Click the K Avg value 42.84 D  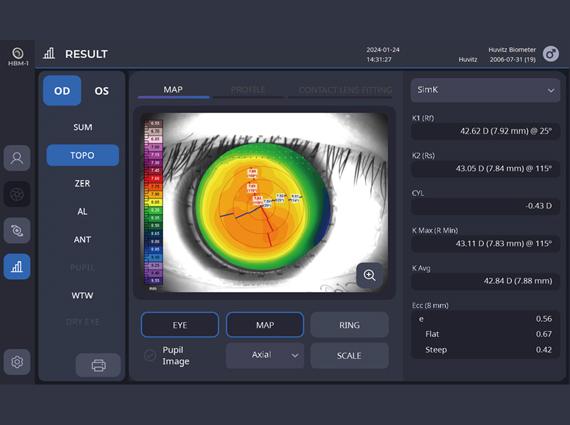[485, 281]
